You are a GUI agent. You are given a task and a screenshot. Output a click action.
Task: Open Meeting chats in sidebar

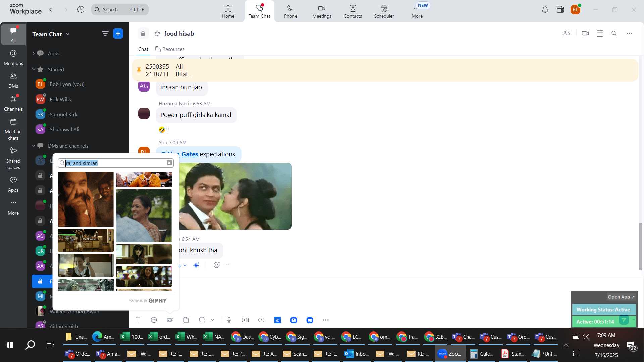(x=13, y=129)
